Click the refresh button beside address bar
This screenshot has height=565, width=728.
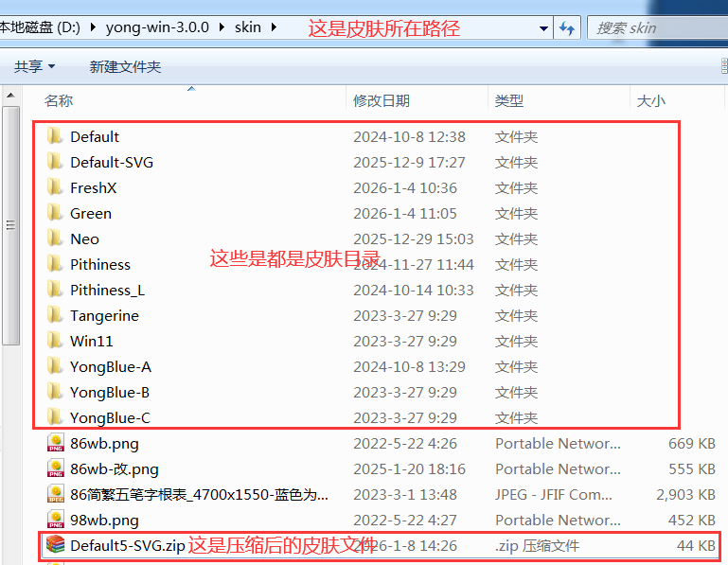[567, 27]
